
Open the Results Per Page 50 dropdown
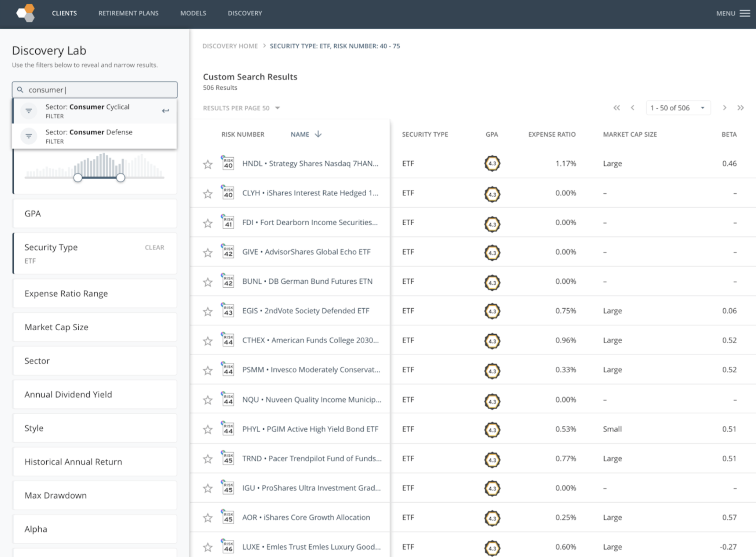tap(241, 108)
